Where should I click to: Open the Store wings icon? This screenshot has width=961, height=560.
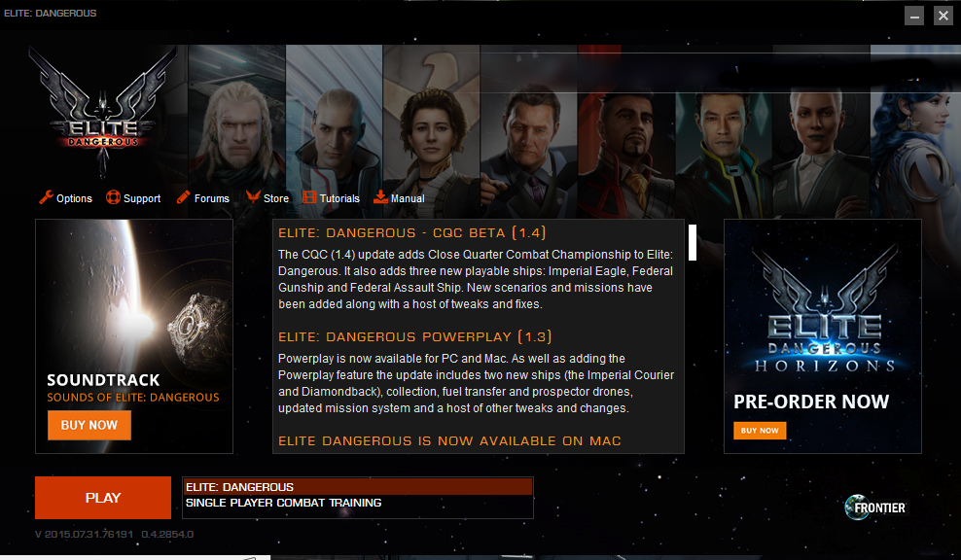253,196
